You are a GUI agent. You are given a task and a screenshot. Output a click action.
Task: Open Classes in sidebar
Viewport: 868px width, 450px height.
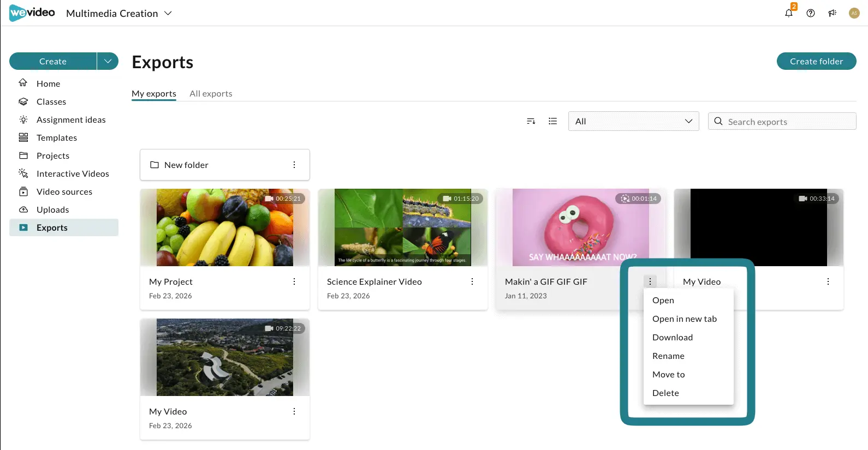tap(64, 101)
